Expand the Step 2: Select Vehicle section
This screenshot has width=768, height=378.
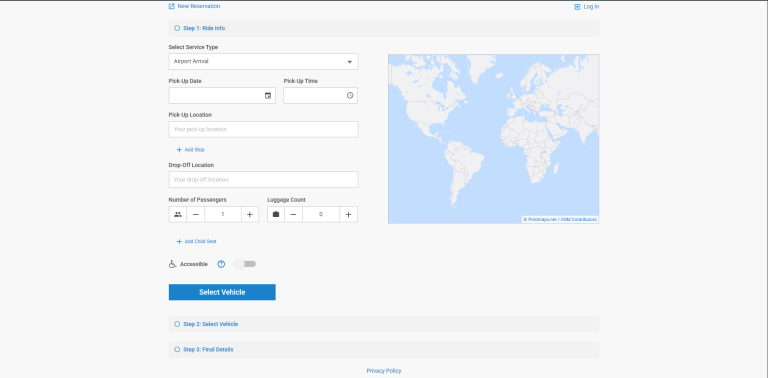pyautogui.click(x=384, y=324)
